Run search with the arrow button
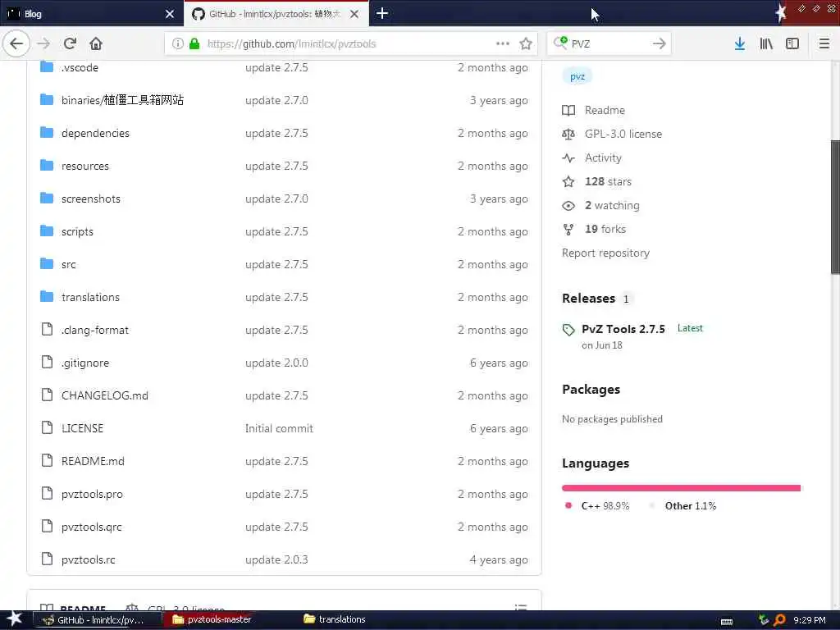This screenshot has height=630, width=840. (659, 43)
